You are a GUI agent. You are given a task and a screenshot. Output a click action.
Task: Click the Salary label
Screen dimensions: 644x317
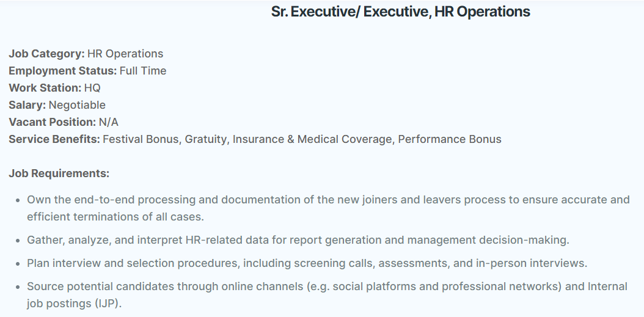click(27, 105)
